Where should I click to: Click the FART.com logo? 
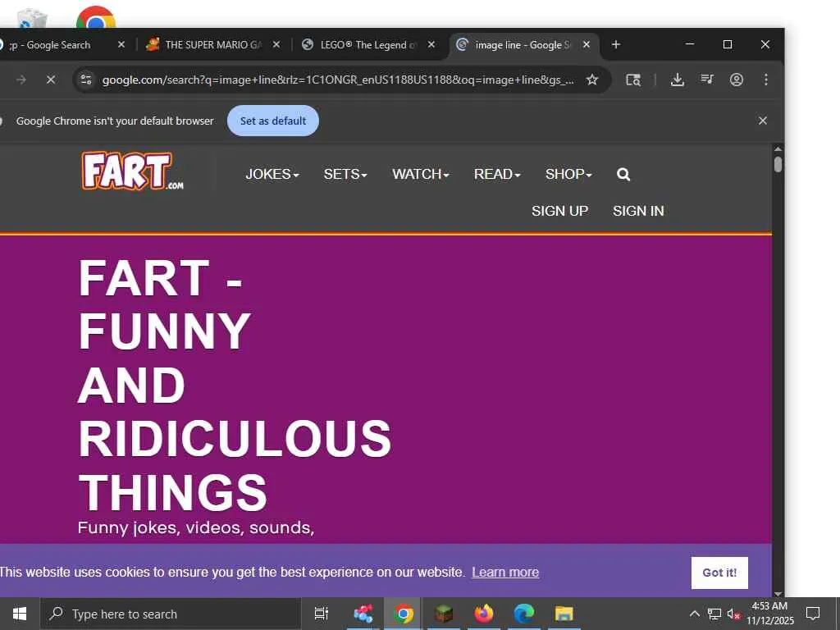coord(132,171)
